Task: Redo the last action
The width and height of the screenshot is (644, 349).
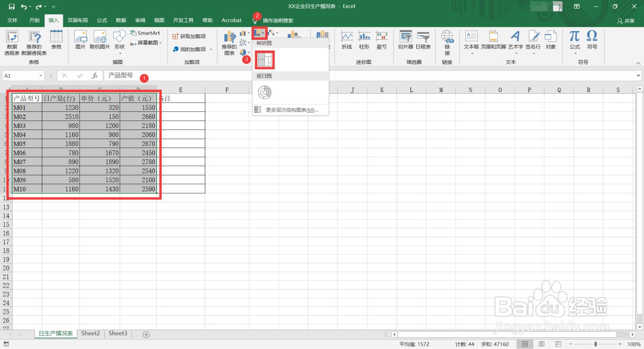Action: (x=39, y=6)
